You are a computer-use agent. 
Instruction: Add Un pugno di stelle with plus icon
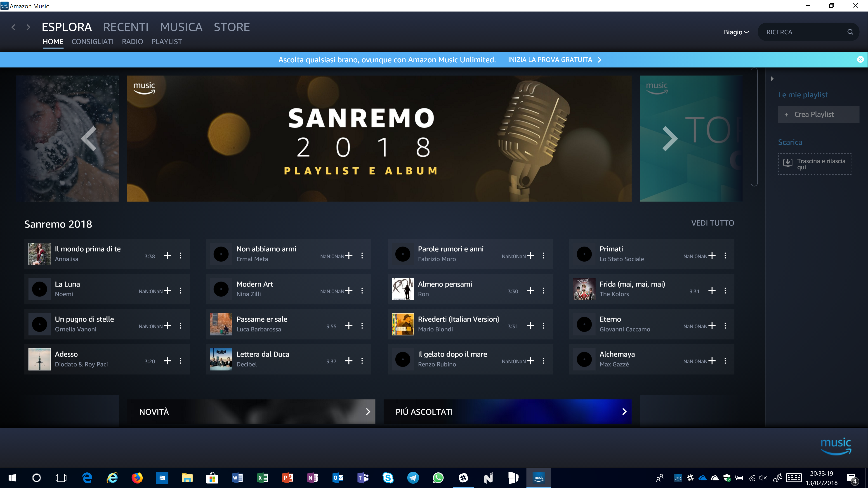point(167,326)
